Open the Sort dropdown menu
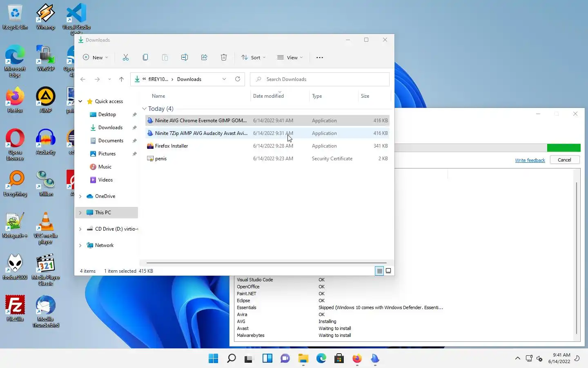 (x=253, y=57)
